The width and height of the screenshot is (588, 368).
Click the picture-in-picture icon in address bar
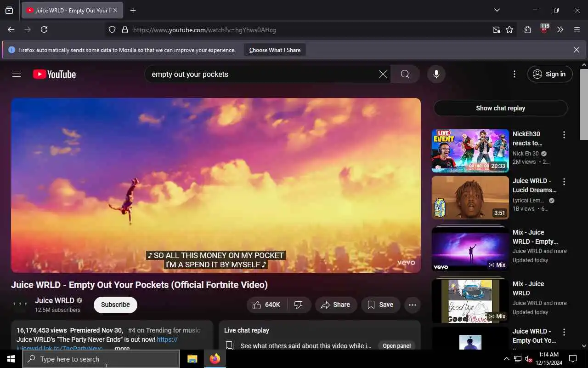tap(496, 30)
